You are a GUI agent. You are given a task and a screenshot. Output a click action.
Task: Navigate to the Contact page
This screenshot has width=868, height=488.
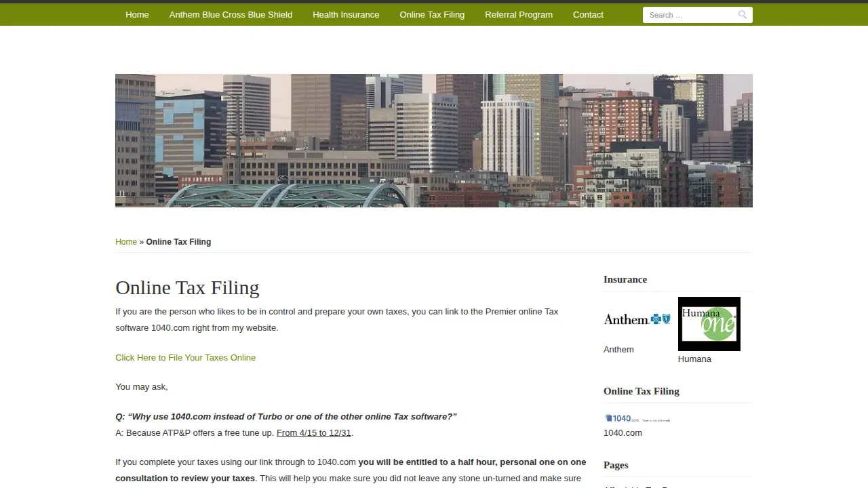click(588, 15)
